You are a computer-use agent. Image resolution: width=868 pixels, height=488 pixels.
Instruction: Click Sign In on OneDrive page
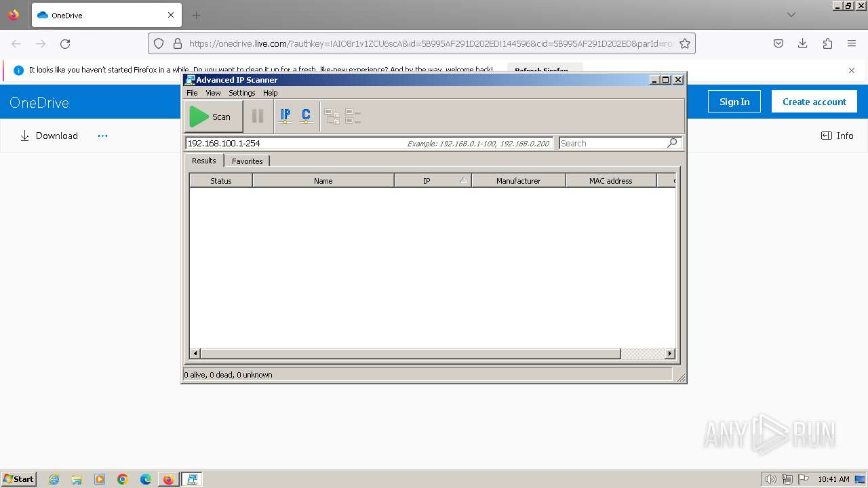(x=734, y=102)
